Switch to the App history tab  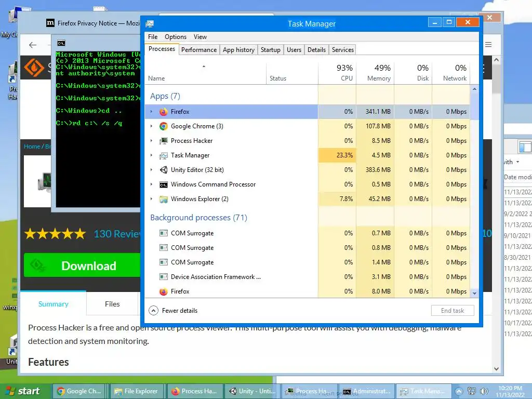[238, 50]
